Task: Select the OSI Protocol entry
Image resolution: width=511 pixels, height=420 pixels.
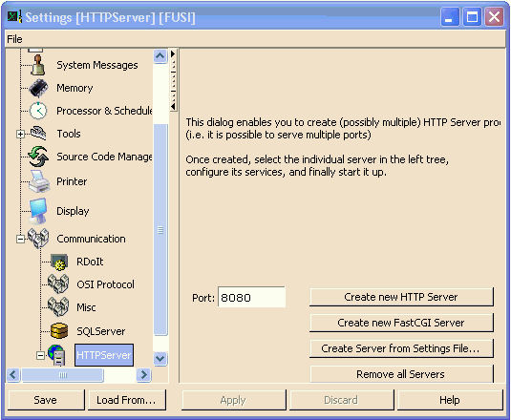Action: (x=105, y=284)
